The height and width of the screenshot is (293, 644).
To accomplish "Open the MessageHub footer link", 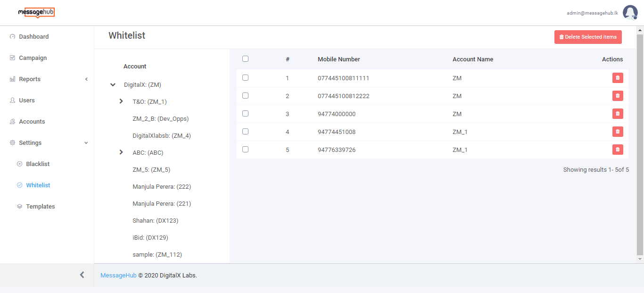I will 118,276.
